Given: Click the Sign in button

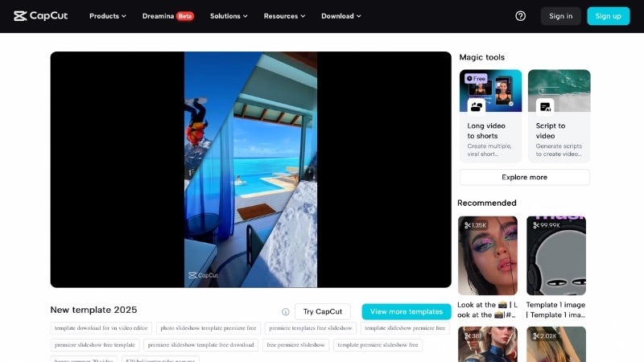Looking at the screenshot, I should (560, 16).
